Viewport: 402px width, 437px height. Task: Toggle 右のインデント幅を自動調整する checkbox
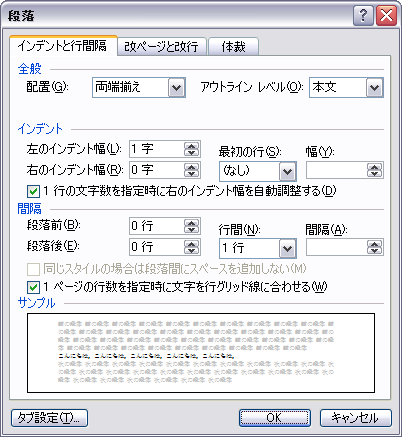(x=33, y=191)
